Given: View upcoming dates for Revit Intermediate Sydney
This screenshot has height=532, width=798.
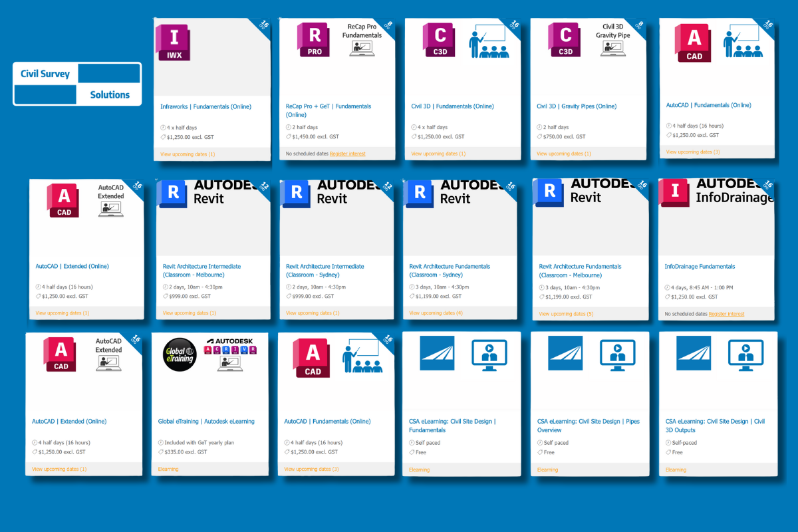Looking at the screenshot, I should 313,313.
